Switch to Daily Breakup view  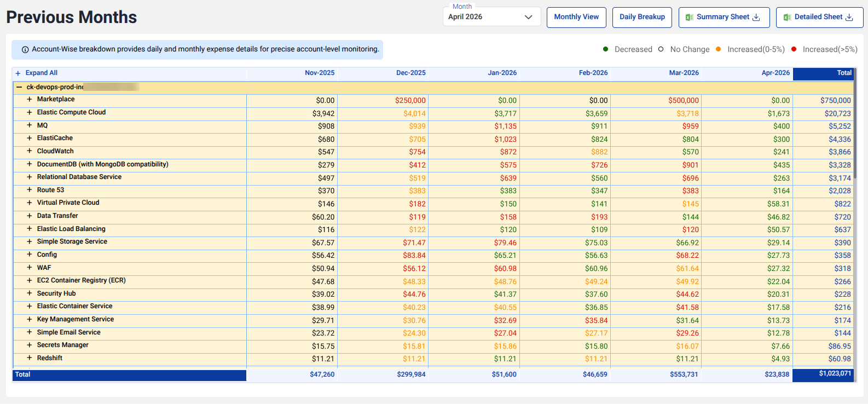(642, 17)
